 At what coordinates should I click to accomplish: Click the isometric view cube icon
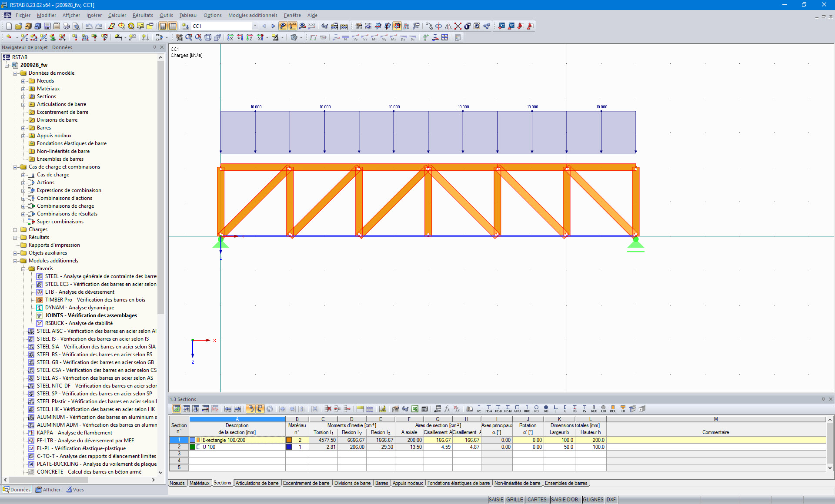pos(208,37)
